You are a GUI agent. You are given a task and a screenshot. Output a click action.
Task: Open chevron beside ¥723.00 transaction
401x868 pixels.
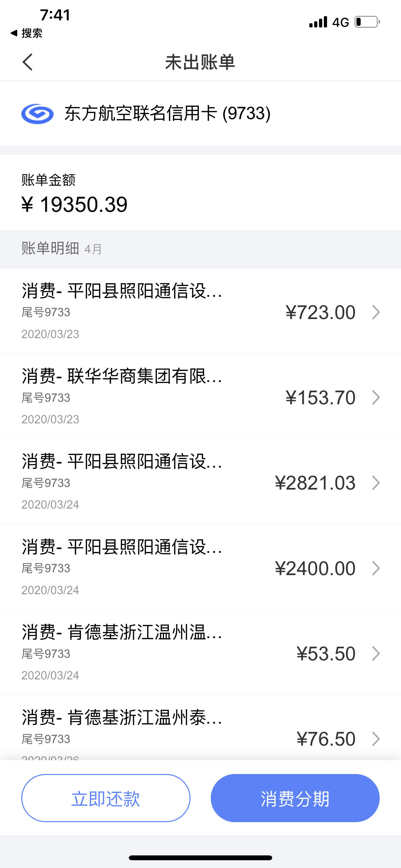pos(376,312)
